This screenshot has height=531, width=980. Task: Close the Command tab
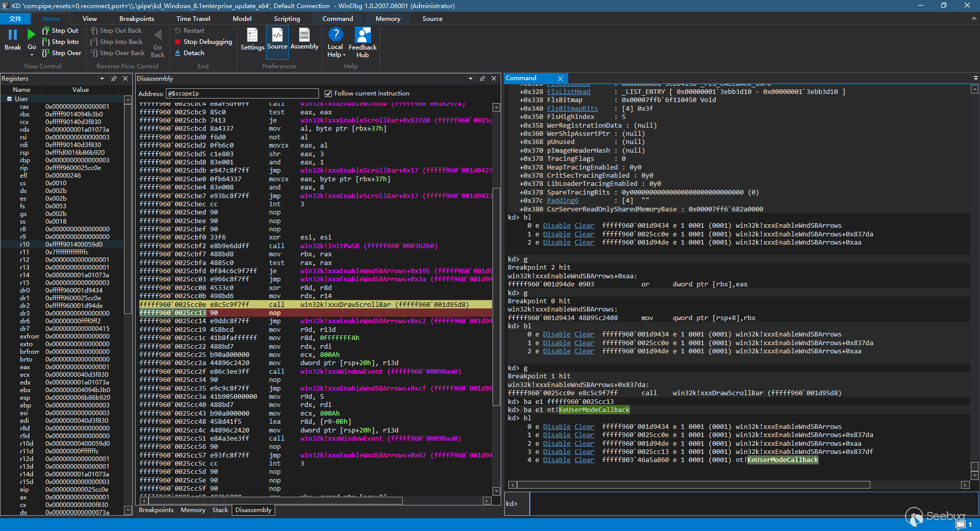(560, 79)
